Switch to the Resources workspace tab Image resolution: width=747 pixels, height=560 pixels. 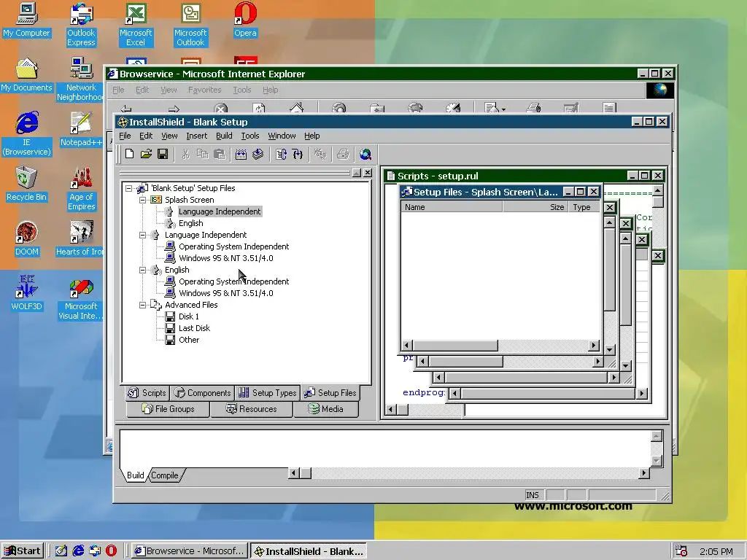tap(251, 409)
